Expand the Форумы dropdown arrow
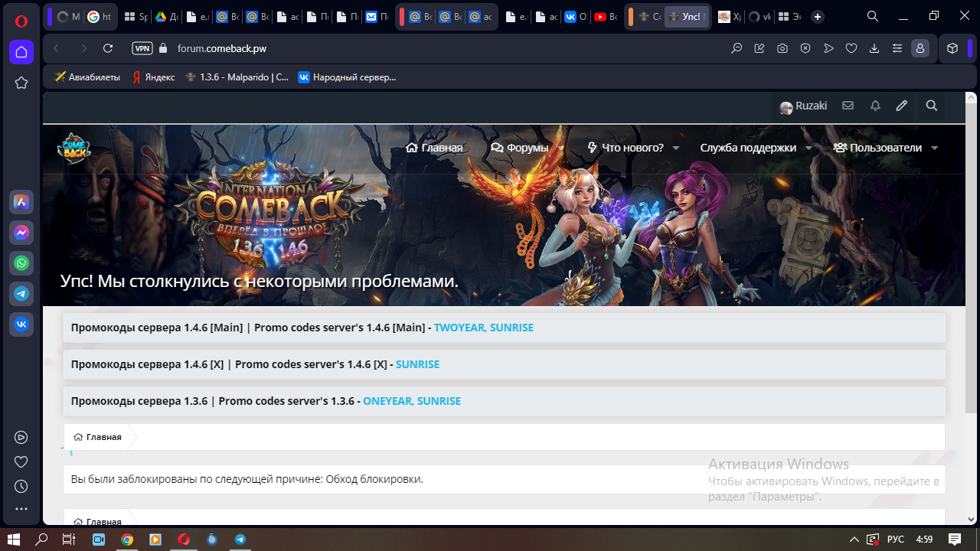The height and width of the screenshot is (551, 980). click(x=562, y=148)
